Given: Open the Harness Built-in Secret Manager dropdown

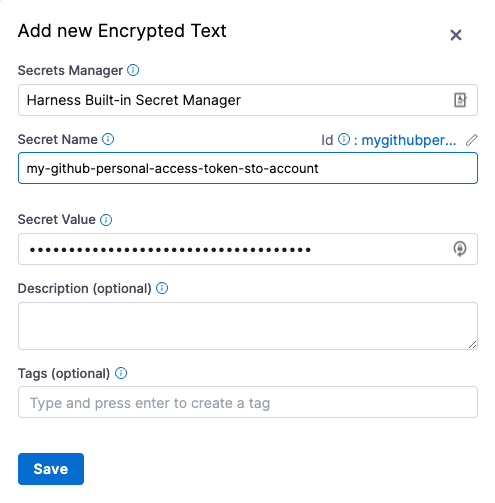Looking at the screenshot, I should point(248,100).
